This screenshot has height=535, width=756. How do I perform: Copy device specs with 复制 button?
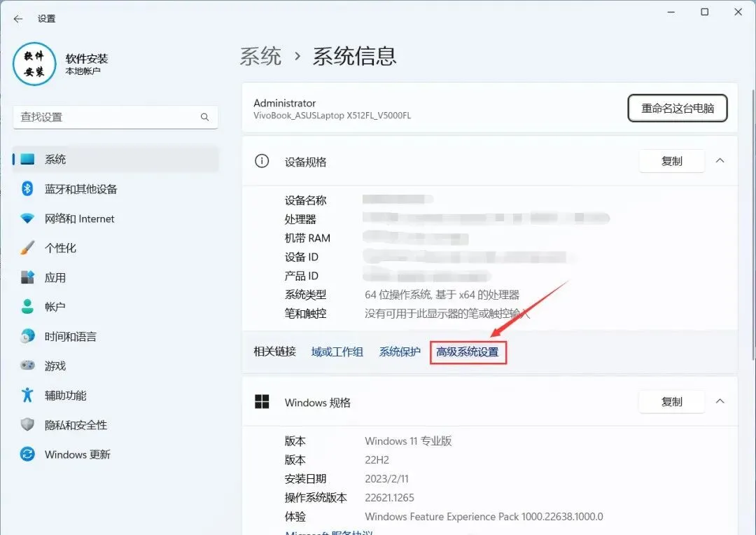pos(671,161)
